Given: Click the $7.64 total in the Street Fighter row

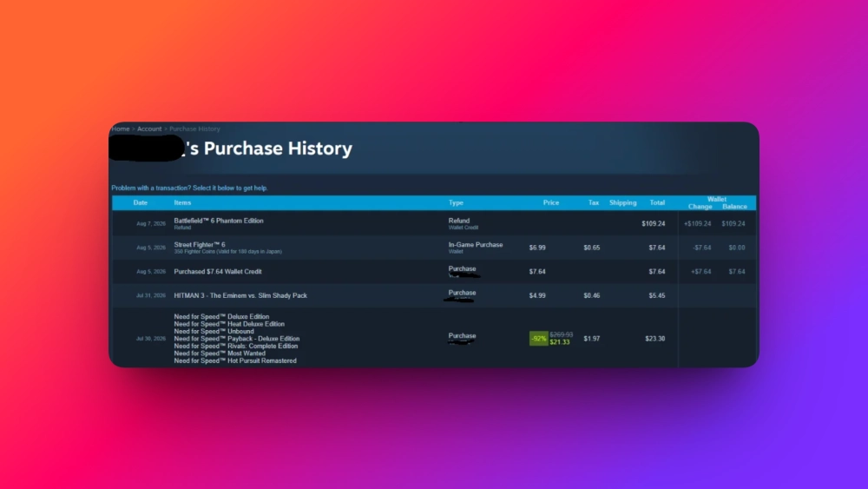Looking at the screenshot, I should 657,248.
